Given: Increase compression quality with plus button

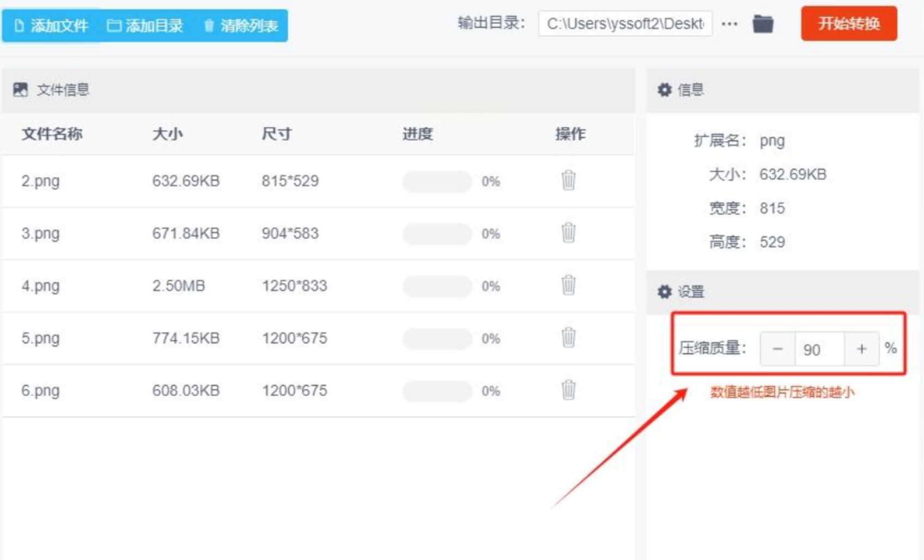Looking at the screenshot, I should [861, 349].
